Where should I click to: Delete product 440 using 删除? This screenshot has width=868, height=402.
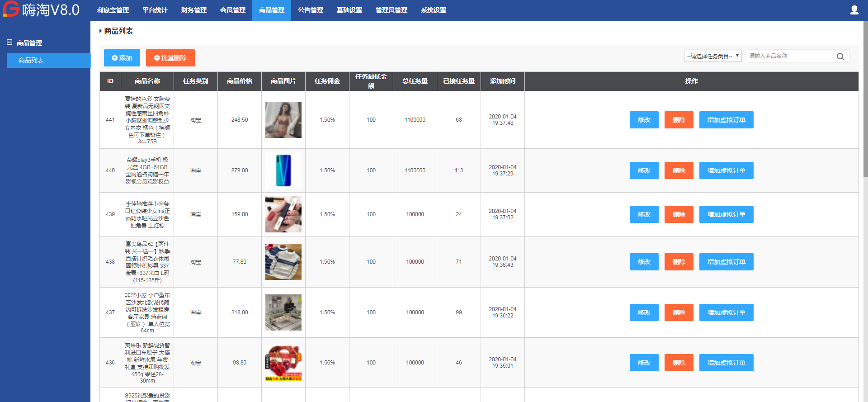[x=679, y=170]
